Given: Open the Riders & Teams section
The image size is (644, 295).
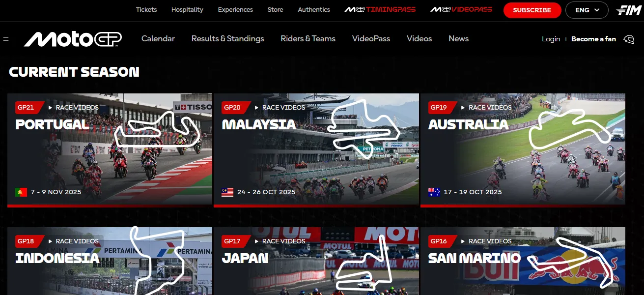Looking at the screenshot, I should 308,38.
